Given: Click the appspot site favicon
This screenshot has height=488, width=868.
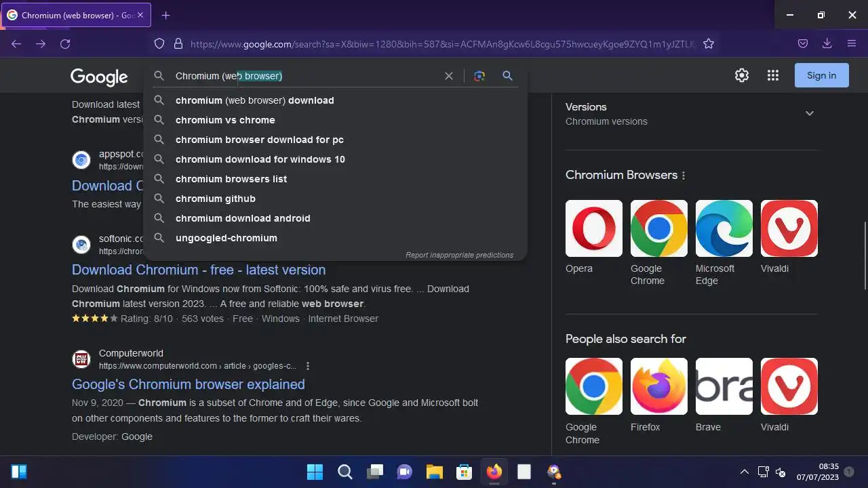Looking at the screenshot, I should tap(81, 160).
